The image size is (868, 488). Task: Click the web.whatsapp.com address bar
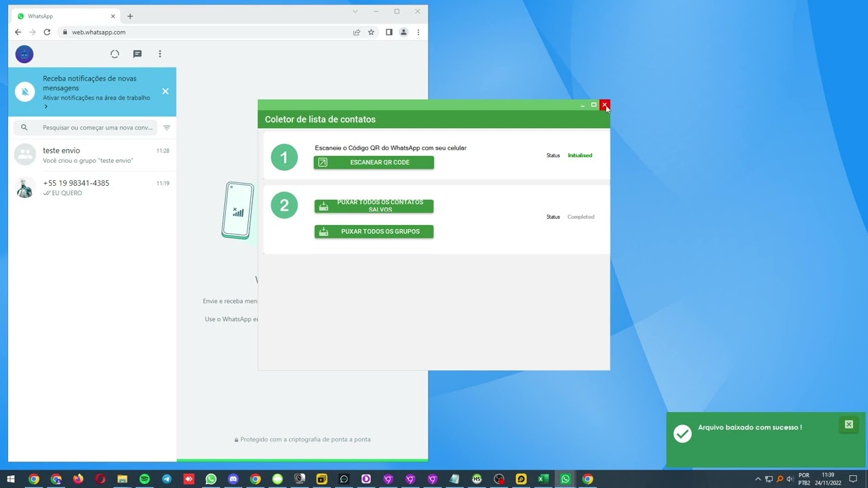pyautogui.click(x=203, y=32)
